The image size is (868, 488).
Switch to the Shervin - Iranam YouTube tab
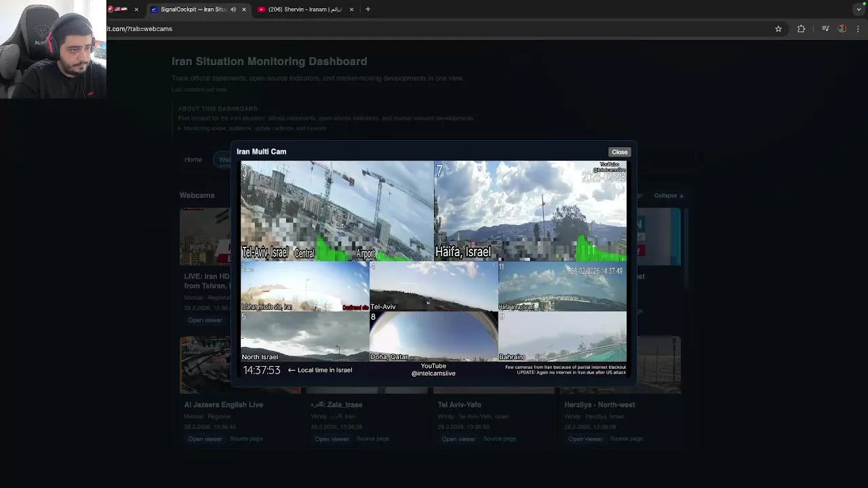(x=304, y=9)
